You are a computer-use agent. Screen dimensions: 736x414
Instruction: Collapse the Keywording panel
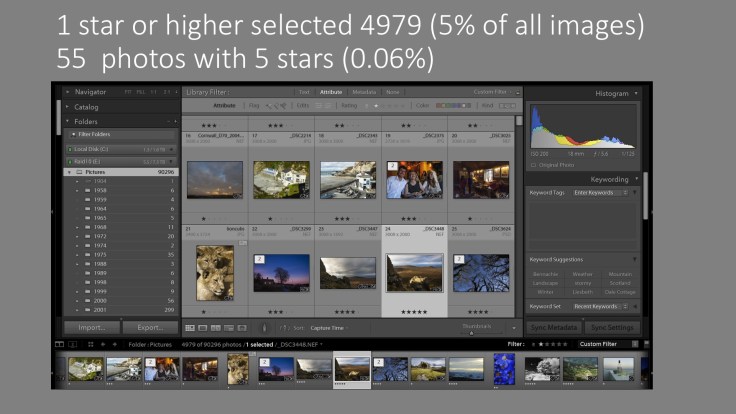coord(636,179)
